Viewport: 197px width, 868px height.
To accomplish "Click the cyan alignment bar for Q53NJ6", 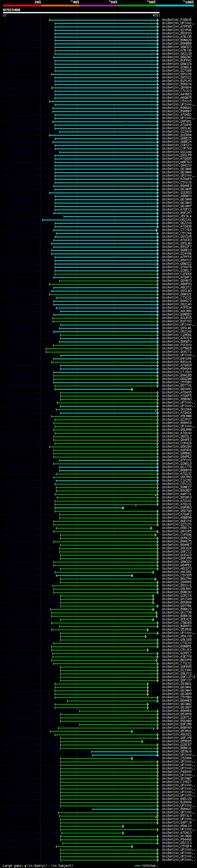I will point(125,752).
